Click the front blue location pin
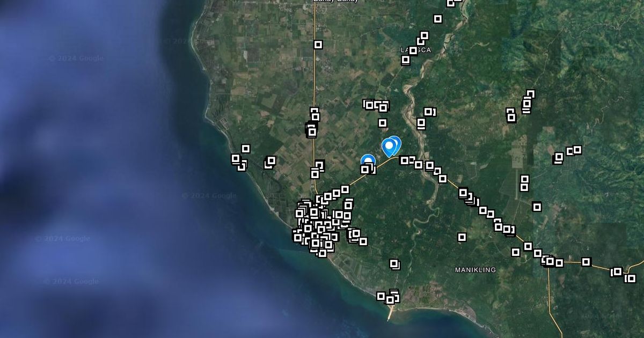644x338 pixels. pos(389,147)
